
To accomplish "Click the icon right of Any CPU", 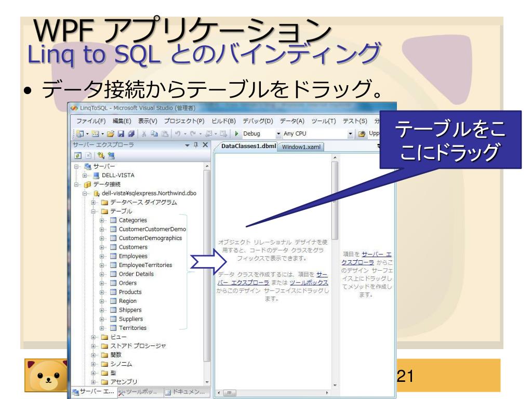I will coord(362,134).
